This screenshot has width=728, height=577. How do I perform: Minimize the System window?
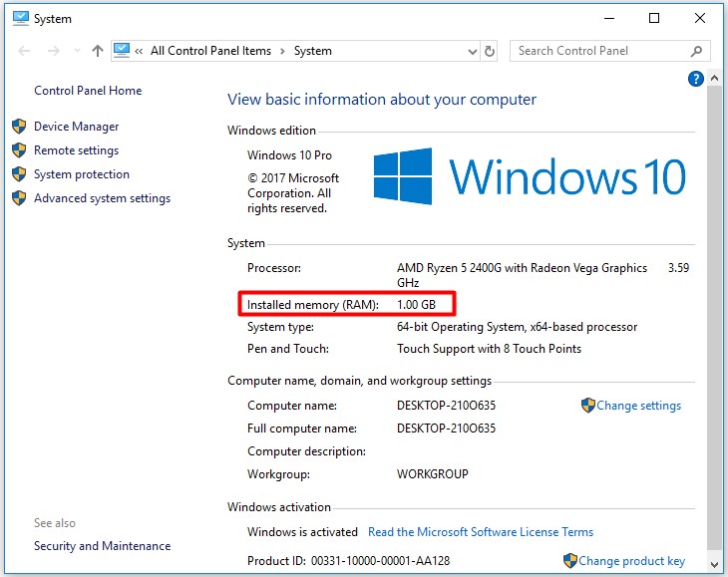pos(609,19)
